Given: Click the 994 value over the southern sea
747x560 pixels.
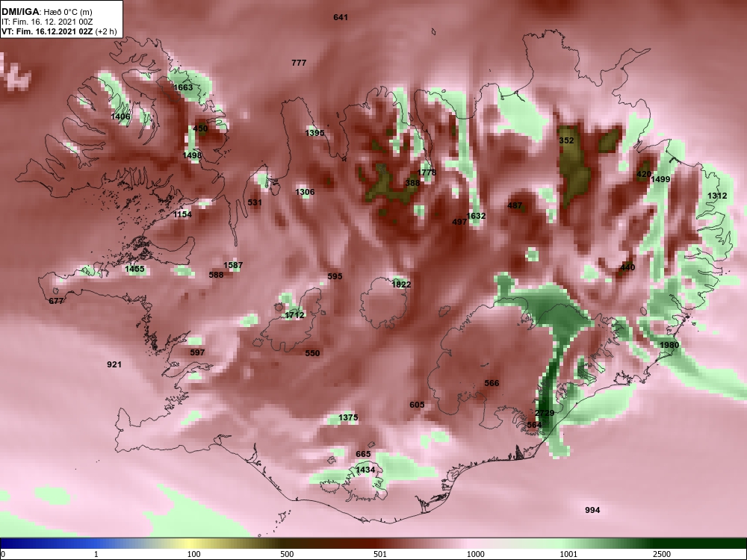Looking at the screenshot, I should [592, 511].
